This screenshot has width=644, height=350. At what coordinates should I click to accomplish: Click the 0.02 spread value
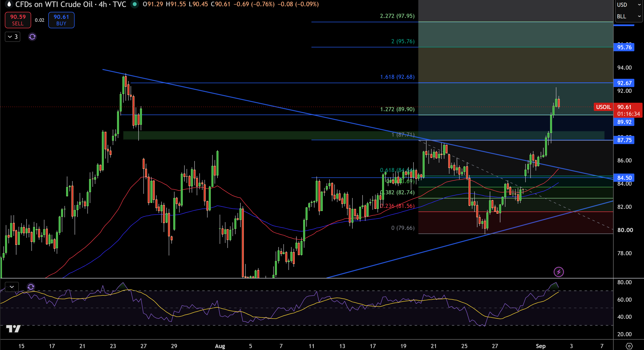40,20
